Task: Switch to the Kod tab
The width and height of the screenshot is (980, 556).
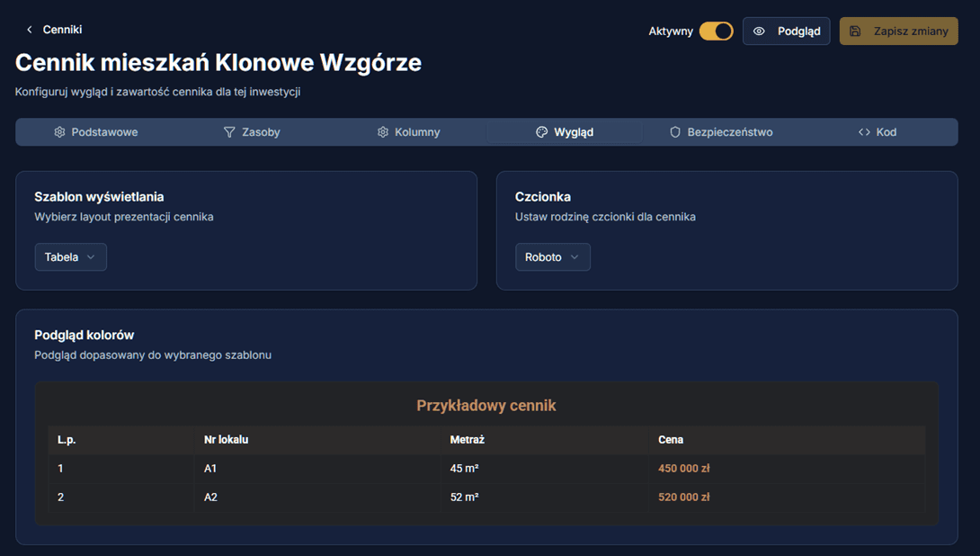Action: pos(877,131)
